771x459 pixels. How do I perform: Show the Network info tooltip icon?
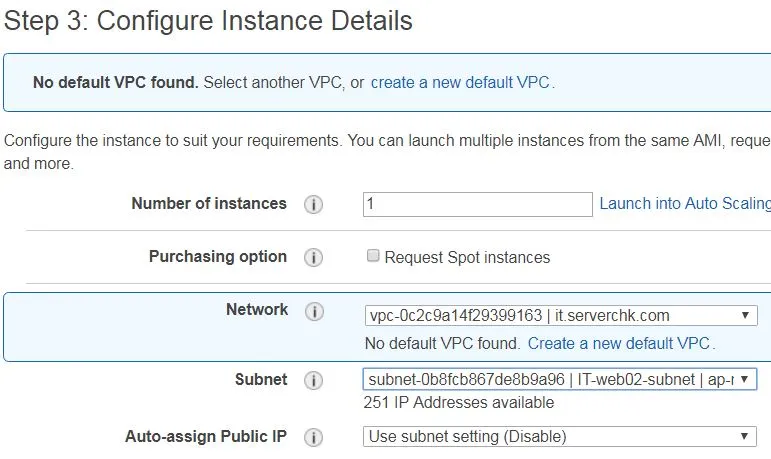tap(314, 311)
